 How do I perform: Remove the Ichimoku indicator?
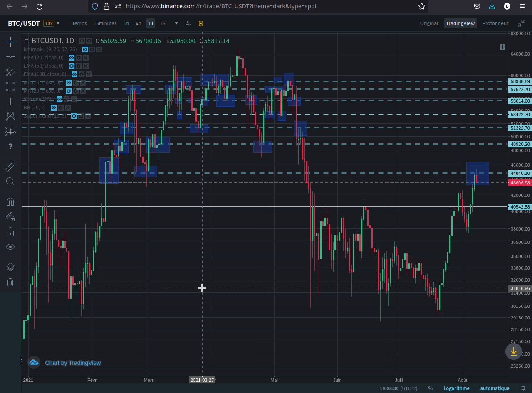99,49
